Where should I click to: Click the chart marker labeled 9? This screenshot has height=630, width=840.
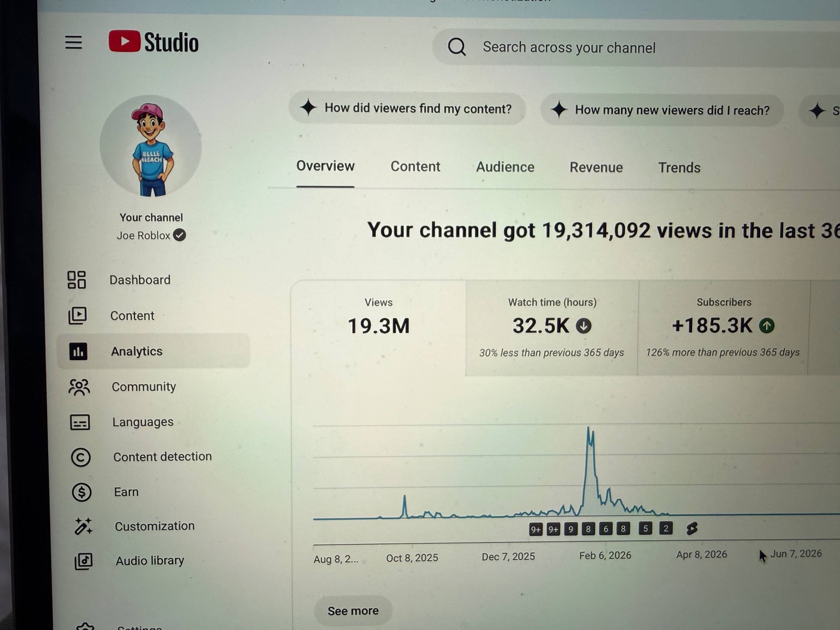tap(571, 529)
